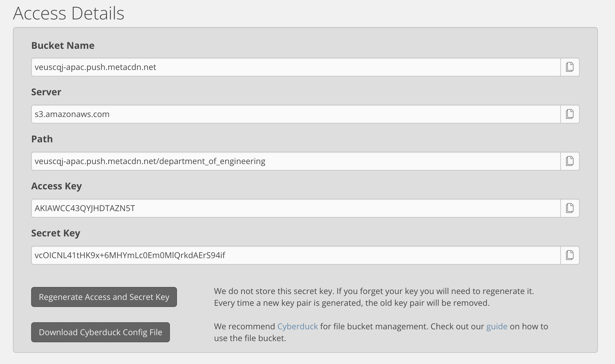Click the 'We do not store this secret key' note

pyautogui.click(x=374, y=297)
